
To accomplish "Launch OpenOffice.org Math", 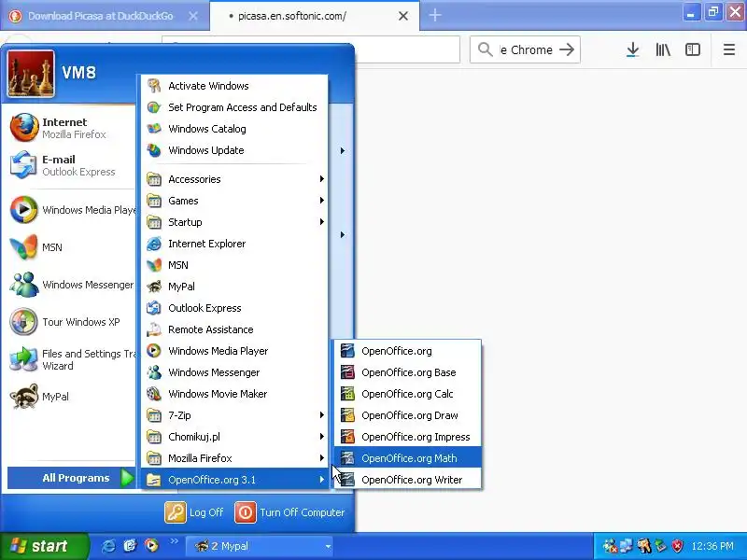I will [408, 458].
